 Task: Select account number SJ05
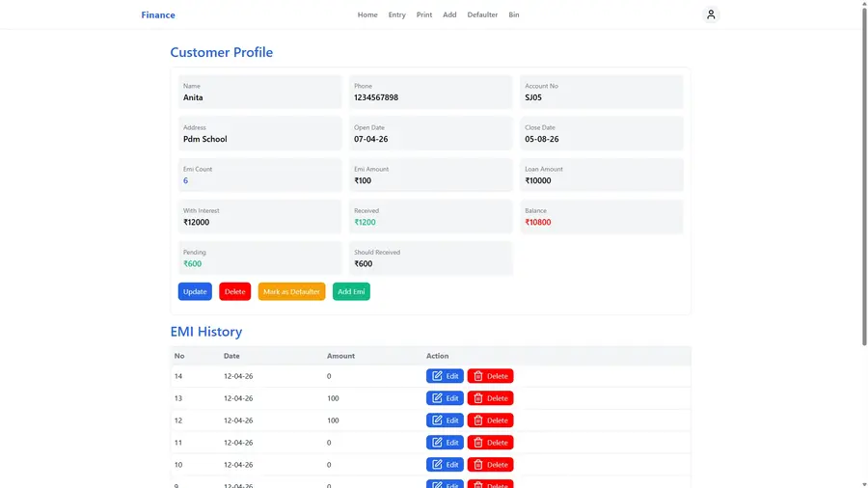[x=533, y=97]
